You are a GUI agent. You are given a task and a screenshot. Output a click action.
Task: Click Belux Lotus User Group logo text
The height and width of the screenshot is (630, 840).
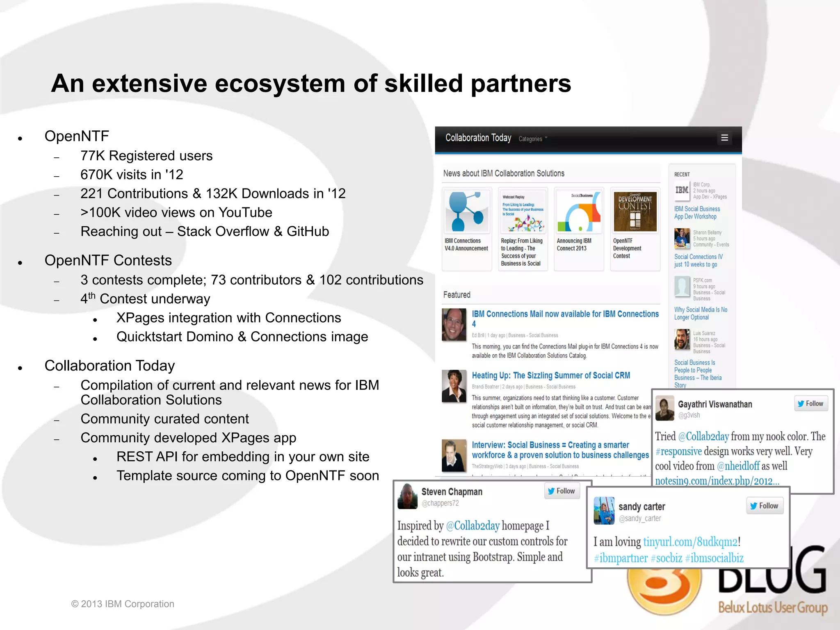773,607
